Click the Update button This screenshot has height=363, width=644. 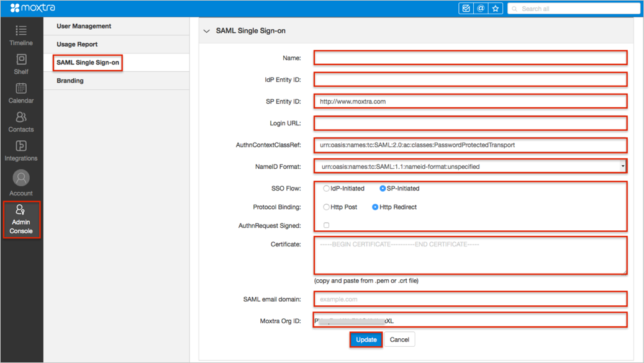click(366, 339)
